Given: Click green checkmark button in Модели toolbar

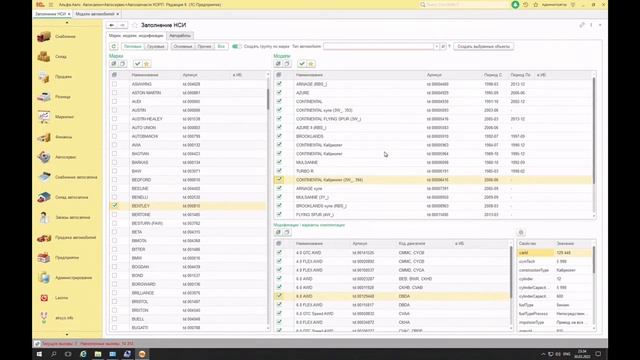Looking at the screenshot, I should [302, 64].
